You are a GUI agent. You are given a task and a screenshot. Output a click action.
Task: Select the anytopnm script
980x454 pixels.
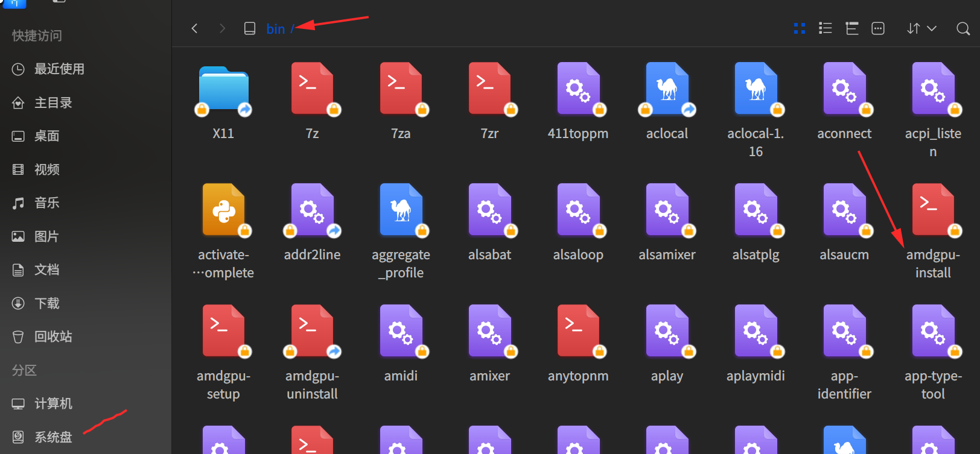point(578,332)
